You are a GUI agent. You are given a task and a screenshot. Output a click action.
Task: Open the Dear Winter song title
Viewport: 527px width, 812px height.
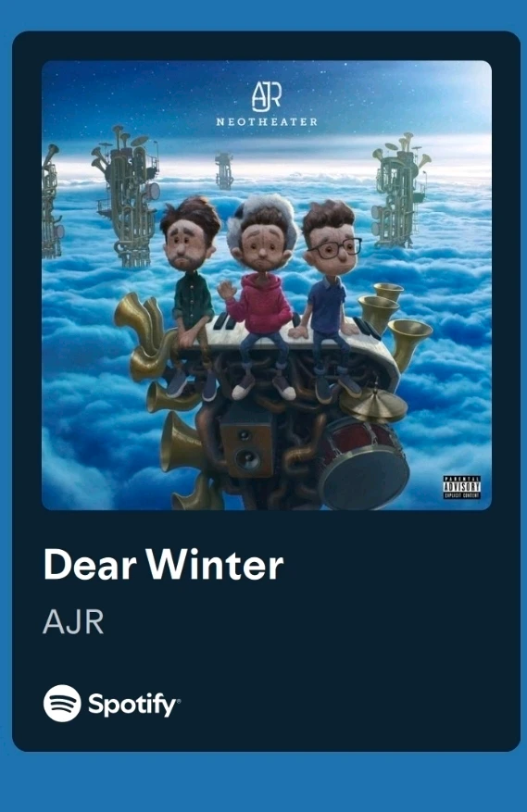(x=164, y=565)
